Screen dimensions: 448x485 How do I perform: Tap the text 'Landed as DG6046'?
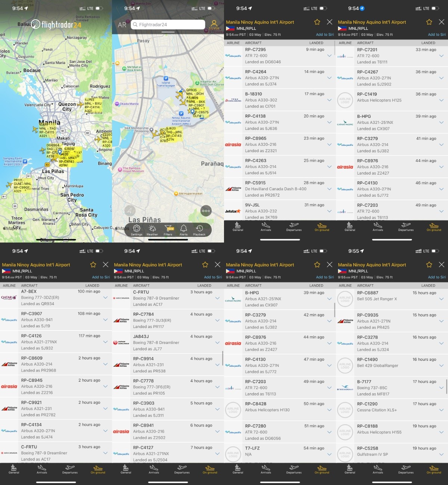coord(263,62)
